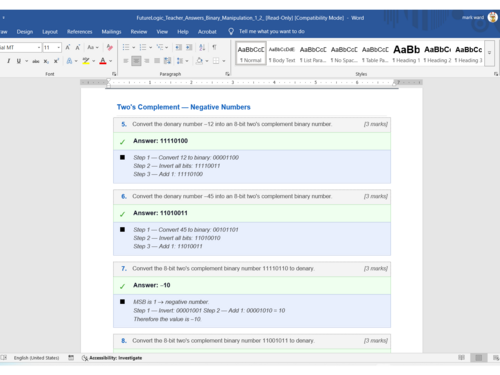Open the multilevel list menu
The height and width of the screenshot is (375, 500).
pyautogui.click(x=162, y=47)
